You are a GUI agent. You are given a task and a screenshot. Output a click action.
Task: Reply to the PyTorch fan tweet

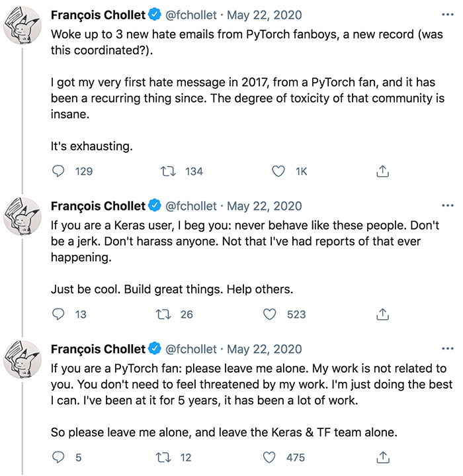[x=59, y=457]
